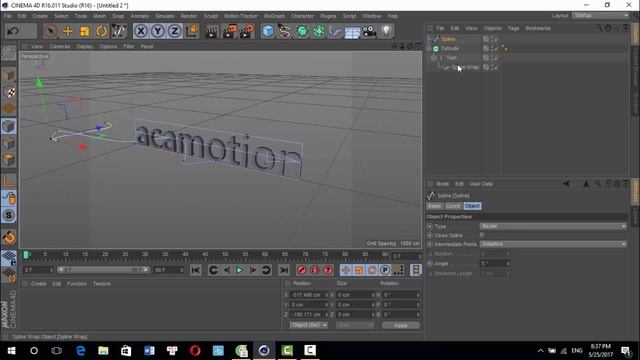Open the size mode dropdown beside Apply

click(355, 325)
